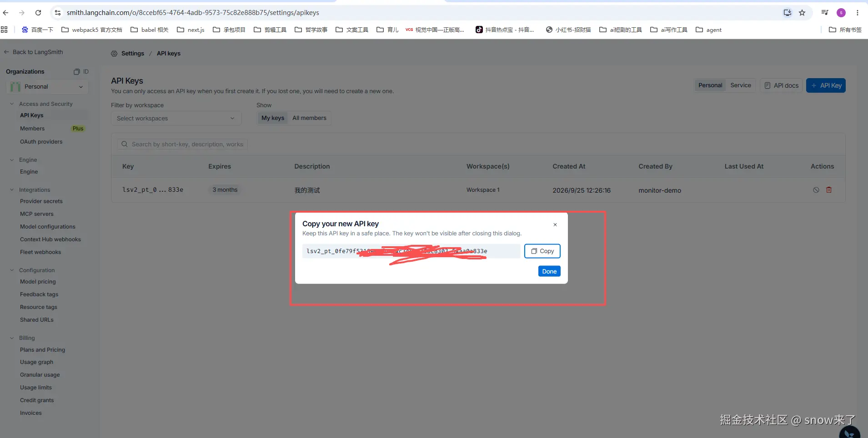Open the API docs button
This screenshot has height=438, width=868.
pyautogui.click(x=782, y=85)
